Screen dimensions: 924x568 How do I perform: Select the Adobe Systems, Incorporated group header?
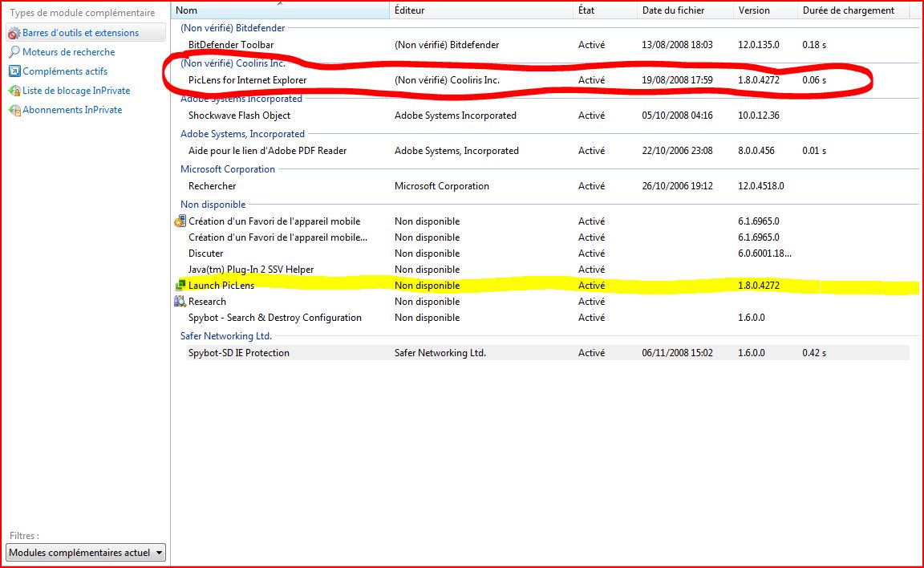pos(242,134)
